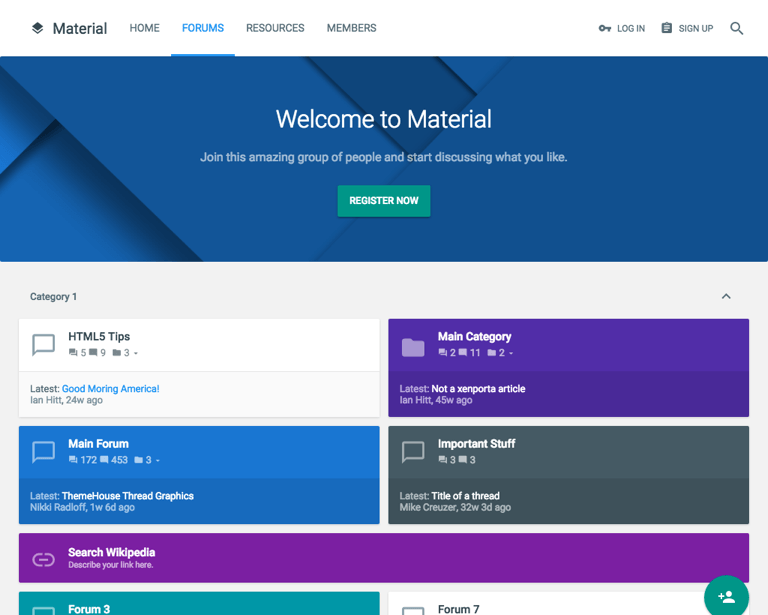Click the Search Wikipedia link icon
Image resolution: width=768 pixels, height=615 pixels.
[x=44, y=559]
